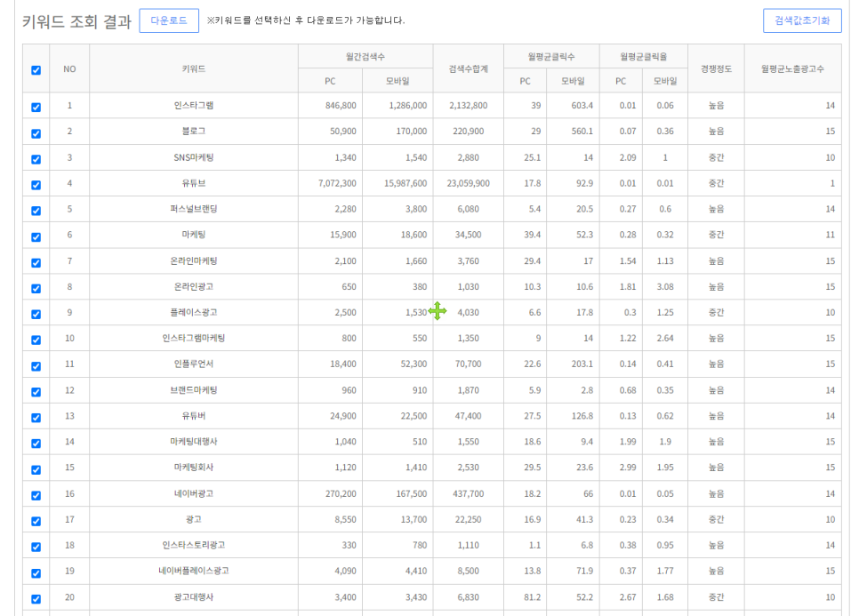Select the keyword cell SNS마케팅

point(194,157)
